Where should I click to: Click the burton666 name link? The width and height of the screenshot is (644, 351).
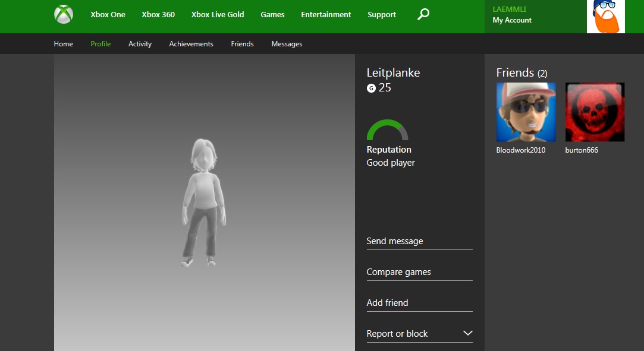(581, 150)
